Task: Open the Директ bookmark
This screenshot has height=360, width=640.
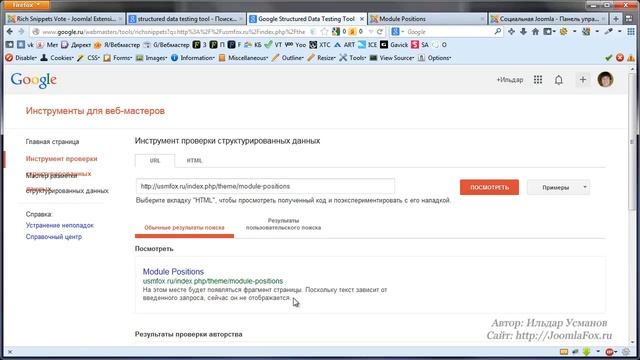Action: [x=76, y=45]
